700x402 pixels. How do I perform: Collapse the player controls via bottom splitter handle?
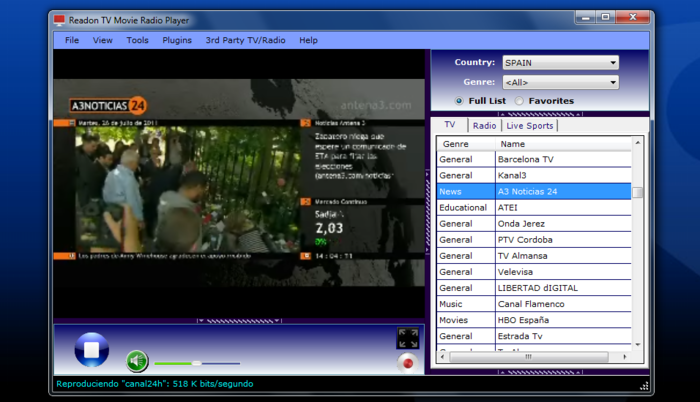239,321
